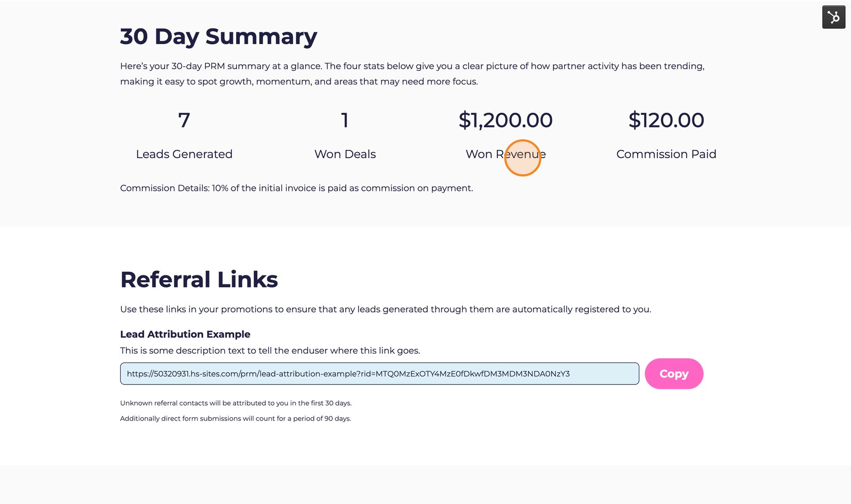851x504 pixels.
Task: Click the 30 Day Summary heading
Action: (218, 36)
